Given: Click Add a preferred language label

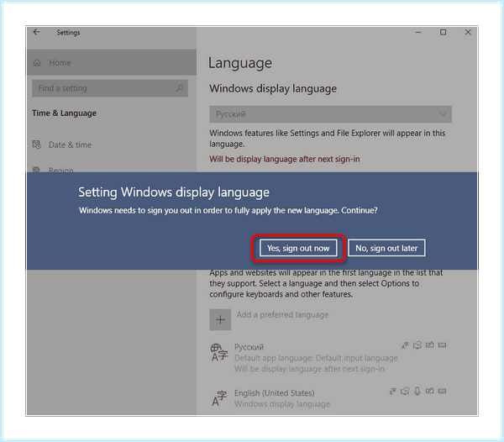Looking at the screenshot, I should pyautogui.click(x=282, y=315).
